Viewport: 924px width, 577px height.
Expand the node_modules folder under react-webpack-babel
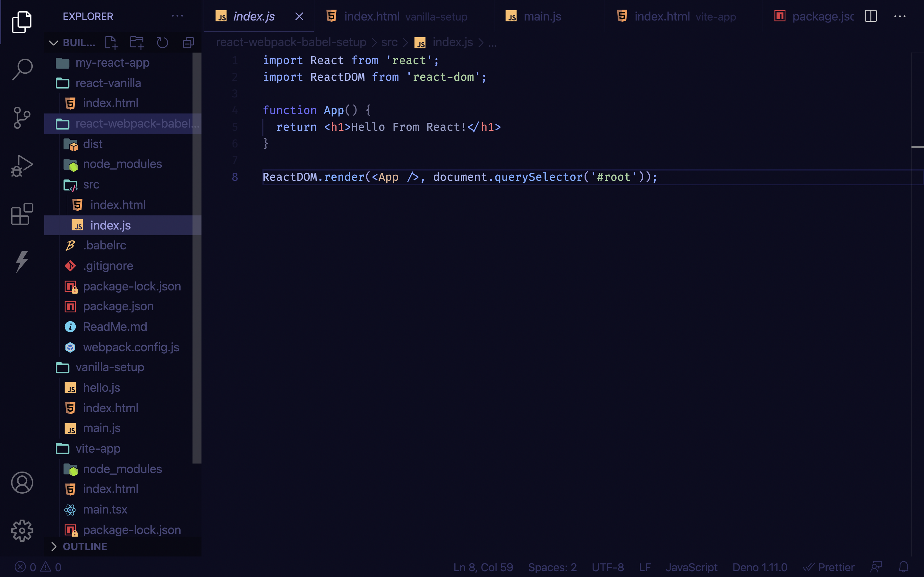122,164
